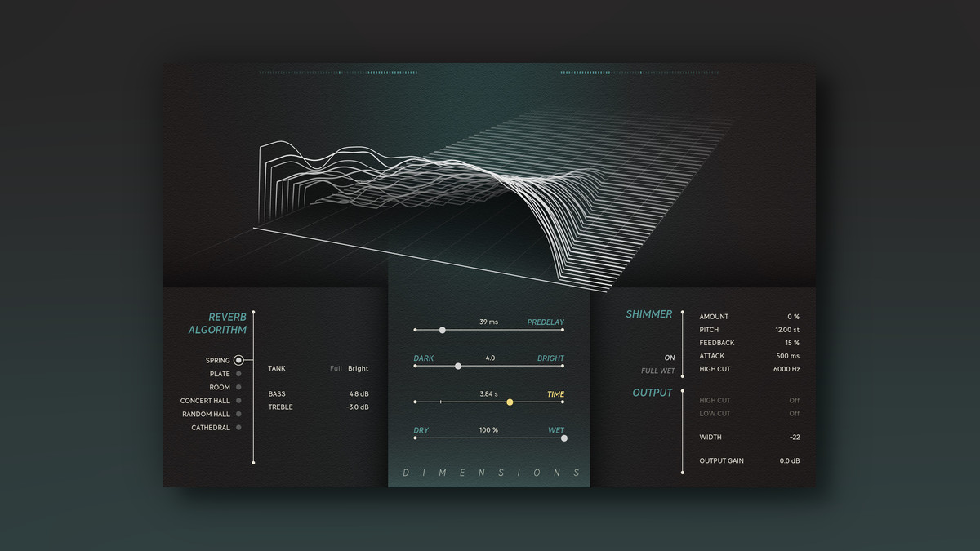Enable Shimmer Full Wet mode

(658, 371)
